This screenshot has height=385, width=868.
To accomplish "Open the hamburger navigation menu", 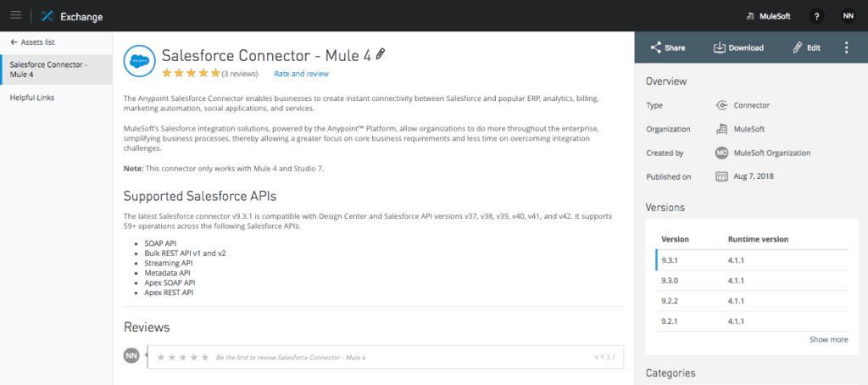I will (15, 15).
